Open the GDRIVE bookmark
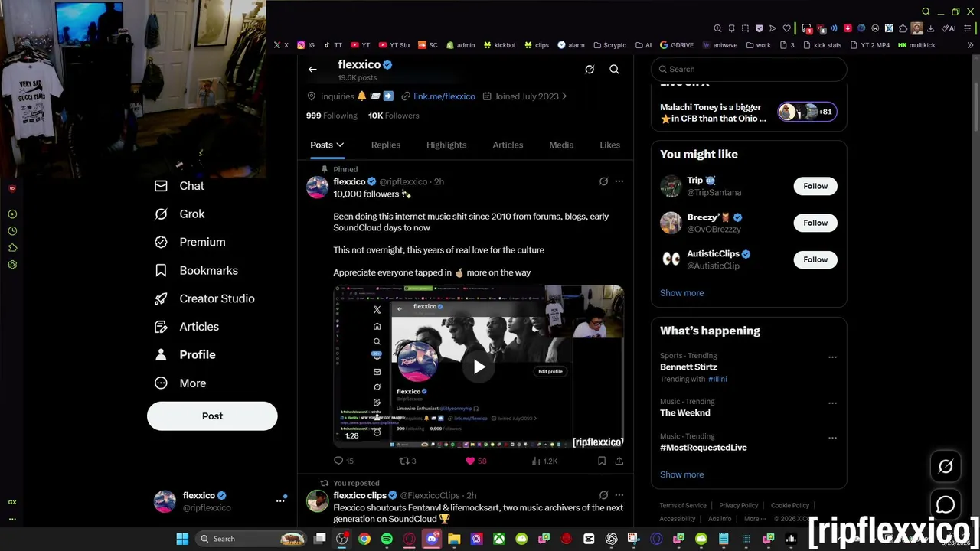This screenshot has height=551, width=980. tap(676, 45)
